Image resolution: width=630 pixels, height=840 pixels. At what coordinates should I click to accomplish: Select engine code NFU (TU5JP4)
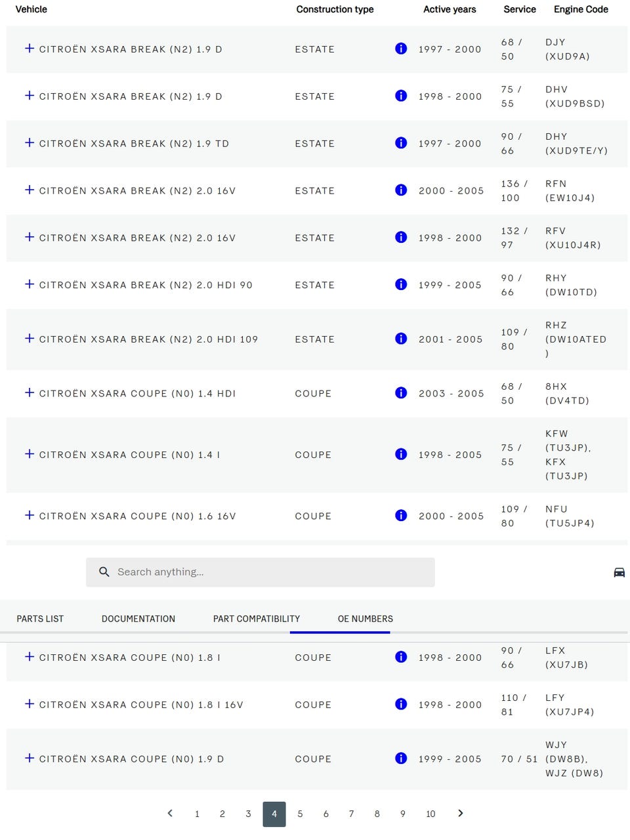point(570,516)
